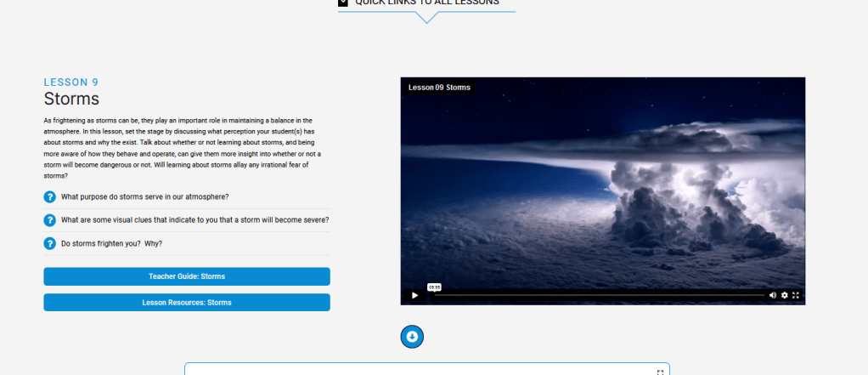The height and width of the screenshot is (375, 868).
Task: Open Lesson Resources: Storms
Action: click(187, 302)
